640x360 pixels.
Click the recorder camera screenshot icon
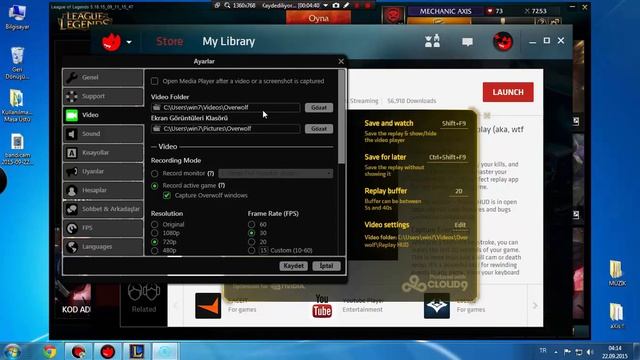[336, 5]
